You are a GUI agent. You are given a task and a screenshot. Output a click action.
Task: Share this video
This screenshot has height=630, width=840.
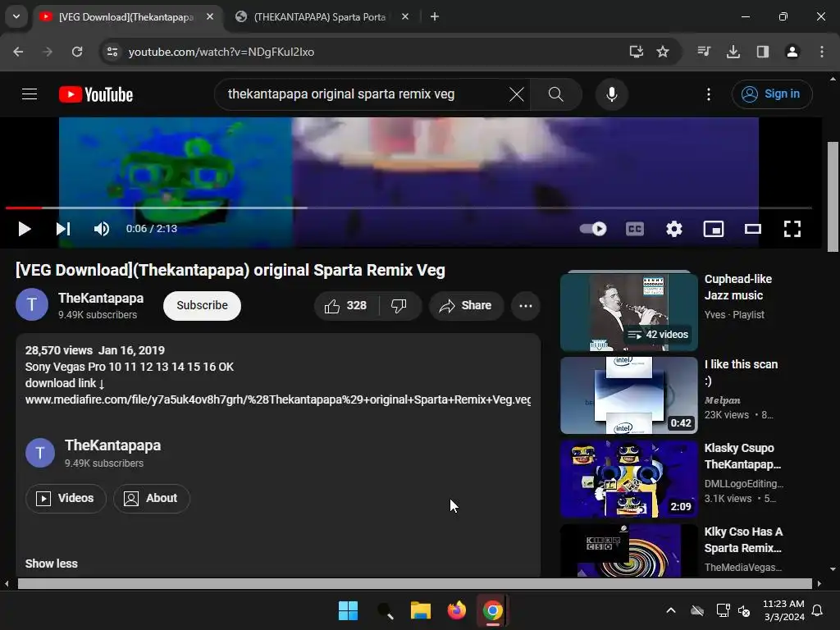pos(466,305)
